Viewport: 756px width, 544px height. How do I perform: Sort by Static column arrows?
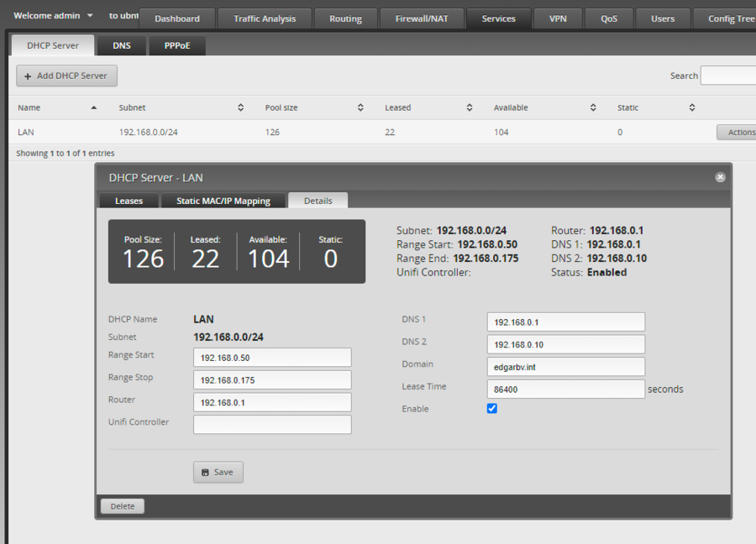pyautogui.click(x=692, y=107)
